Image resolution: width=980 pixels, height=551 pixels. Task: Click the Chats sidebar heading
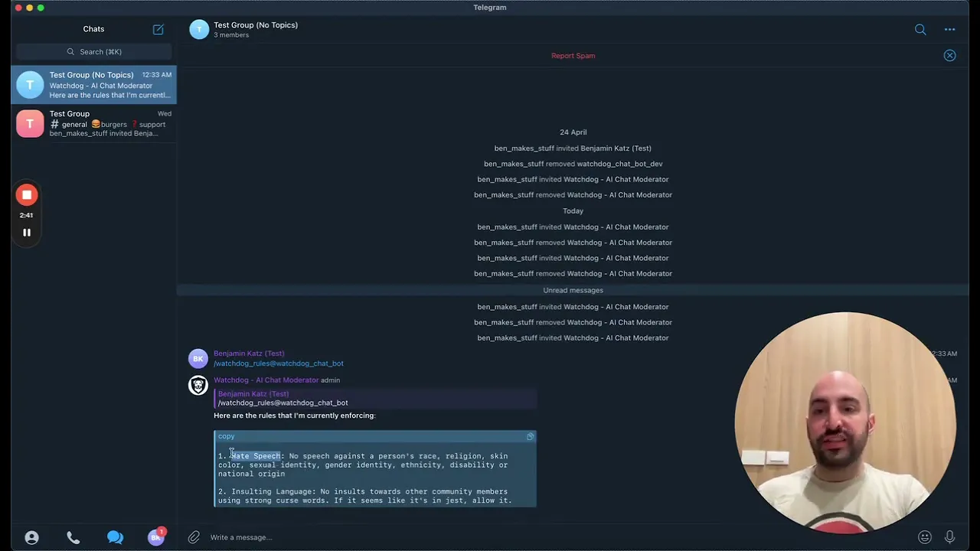point(93,29)
